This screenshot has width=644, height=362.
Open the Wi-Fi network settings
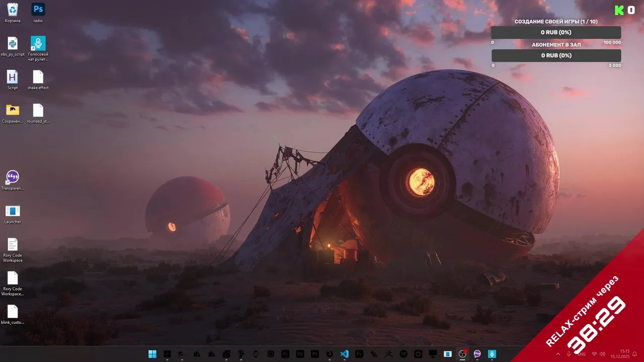(594, 354)
